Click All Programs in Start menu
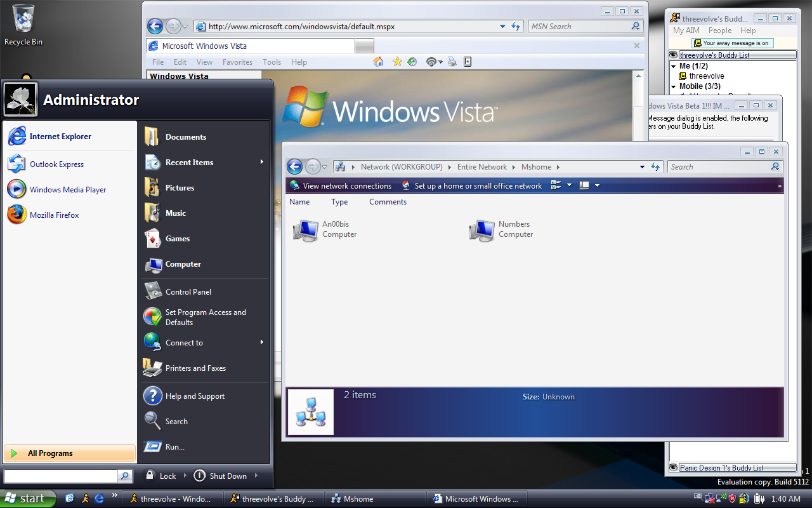Screen dimensions: 812x508 70,453
